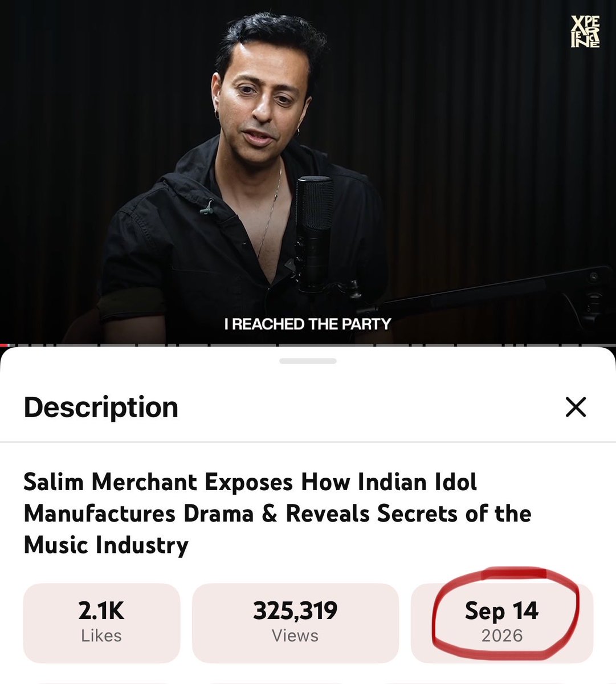This screenshot has width=616, height=684.
Task: Tap the sheet drag handle above Description
Action: coord(308,361)
